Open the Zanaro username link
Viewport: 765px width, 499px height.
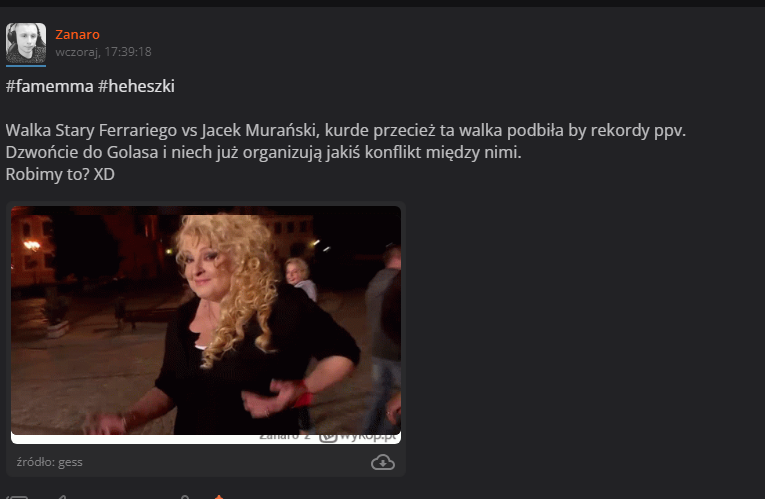pyautogui.click(x=77, y=35)
